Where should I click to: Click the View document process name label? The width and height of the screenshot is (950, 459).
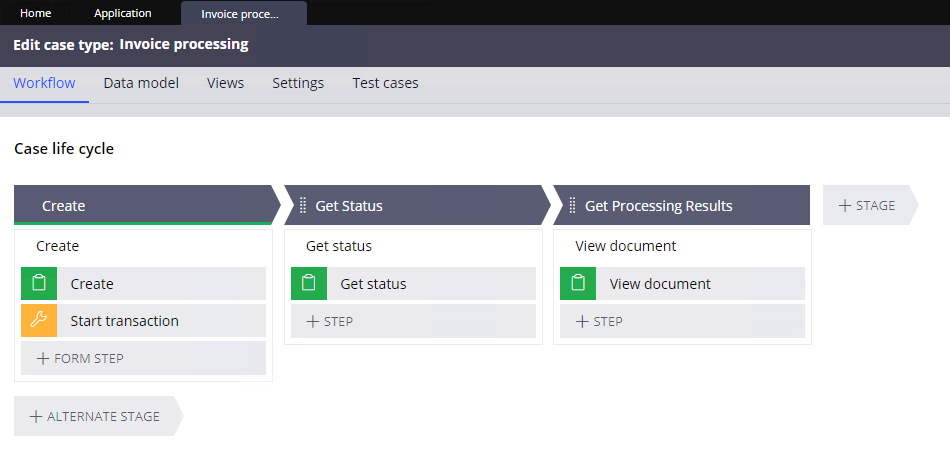click(625, 246)
